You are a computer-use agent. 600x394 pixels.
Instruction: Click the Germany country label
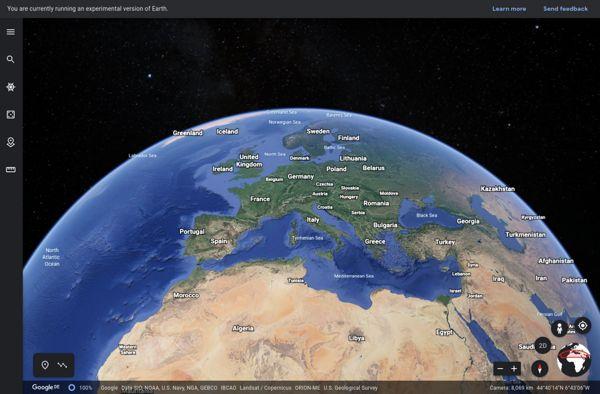pos(301,176)
